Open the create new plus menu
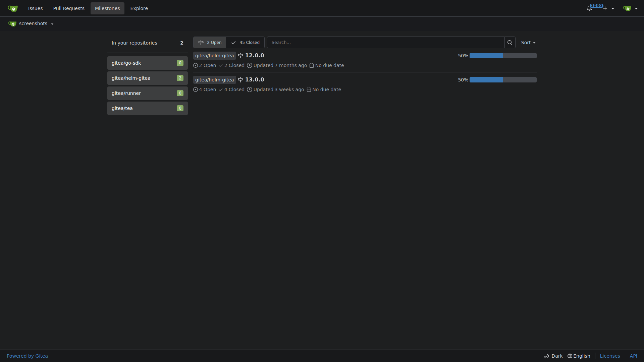644x362 pixels. [x=608, y=8]
